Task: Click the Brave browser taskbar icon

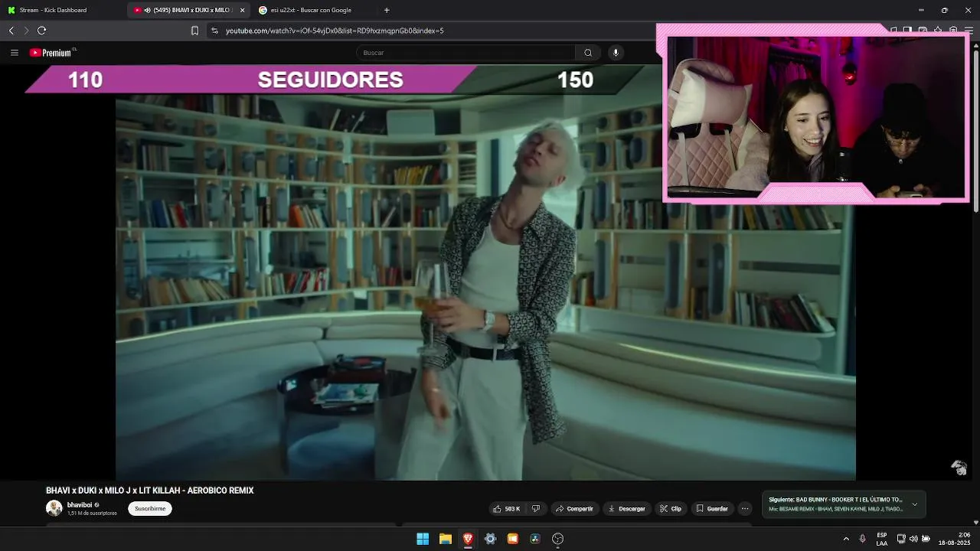Action: [468, 539]
